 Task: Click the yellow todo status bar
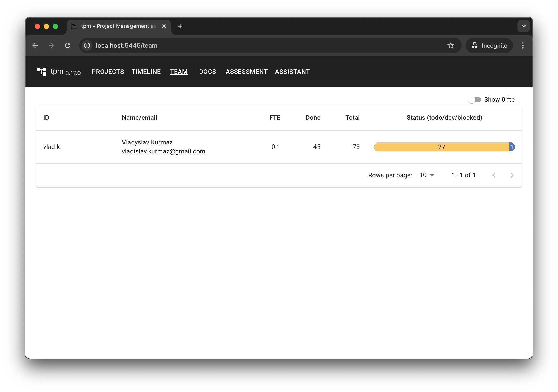(441, 147)
